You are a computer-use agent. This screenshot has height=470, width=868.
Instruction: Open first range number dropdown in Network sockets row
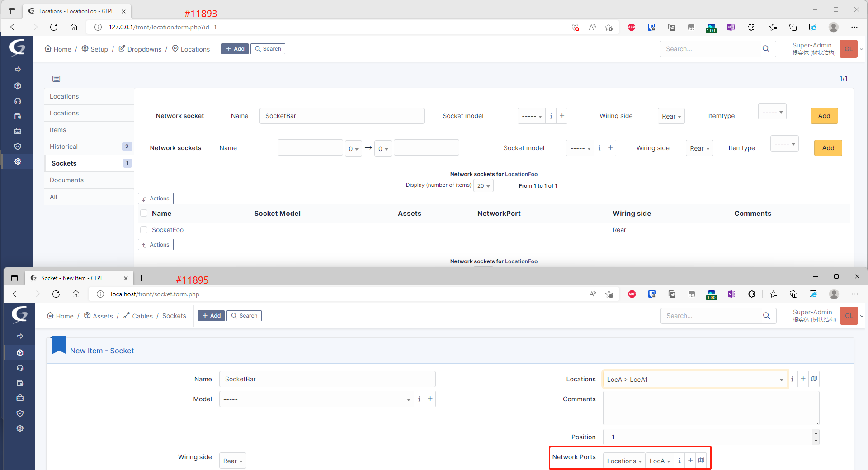[353, 148]
